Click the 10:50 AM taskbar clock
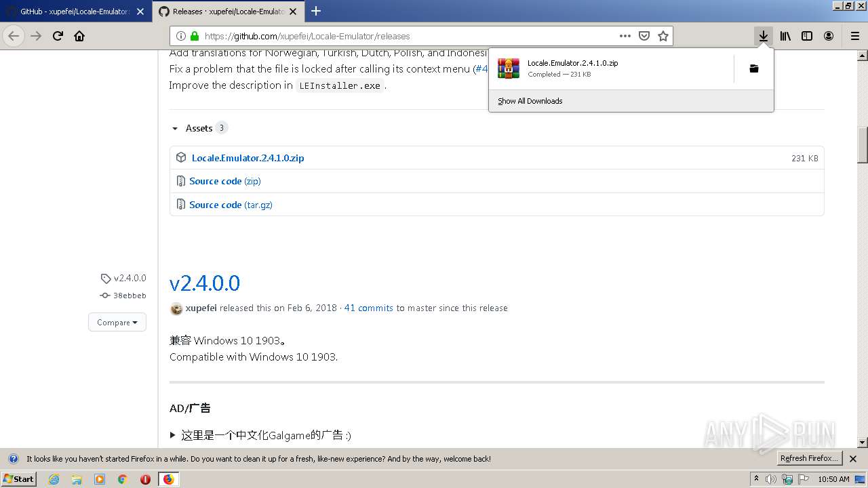Screen dimensions: 868x488 833,479
